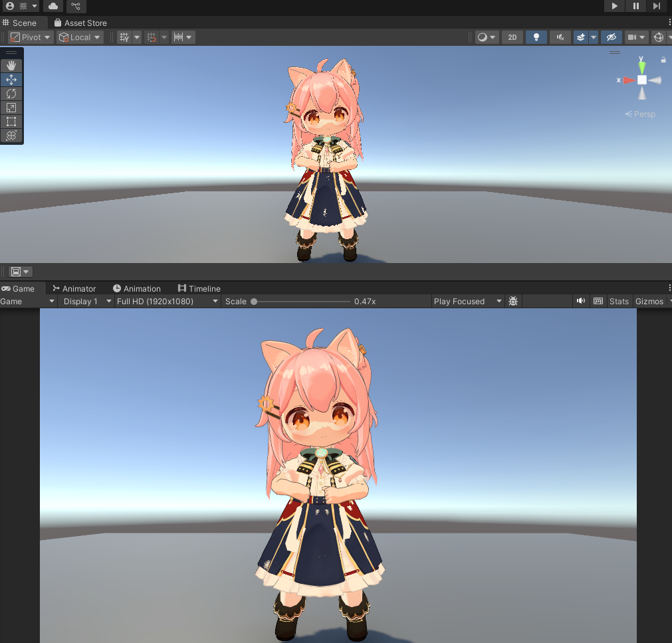
Task: Switch to the Scene tab
Action: click(x=20, y=23)
